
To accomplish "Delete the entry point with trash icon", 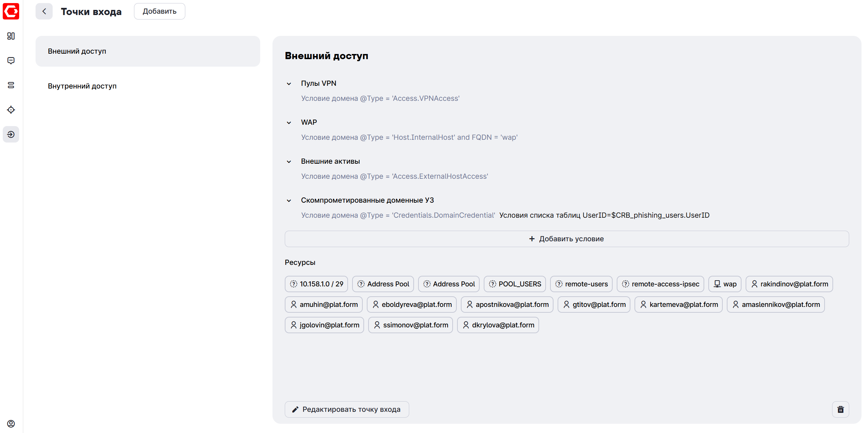I will [x=840, y=409].
